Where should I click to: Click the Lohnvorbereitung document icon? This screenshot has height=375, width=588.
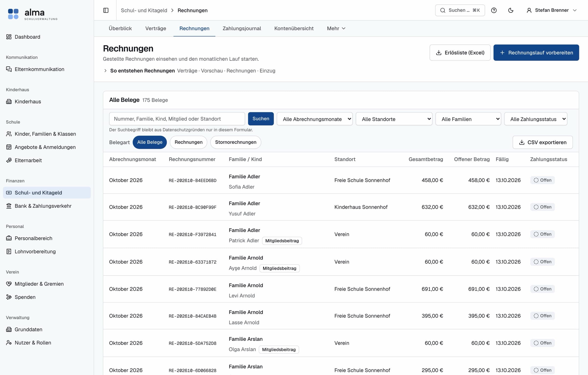(9, 251)
